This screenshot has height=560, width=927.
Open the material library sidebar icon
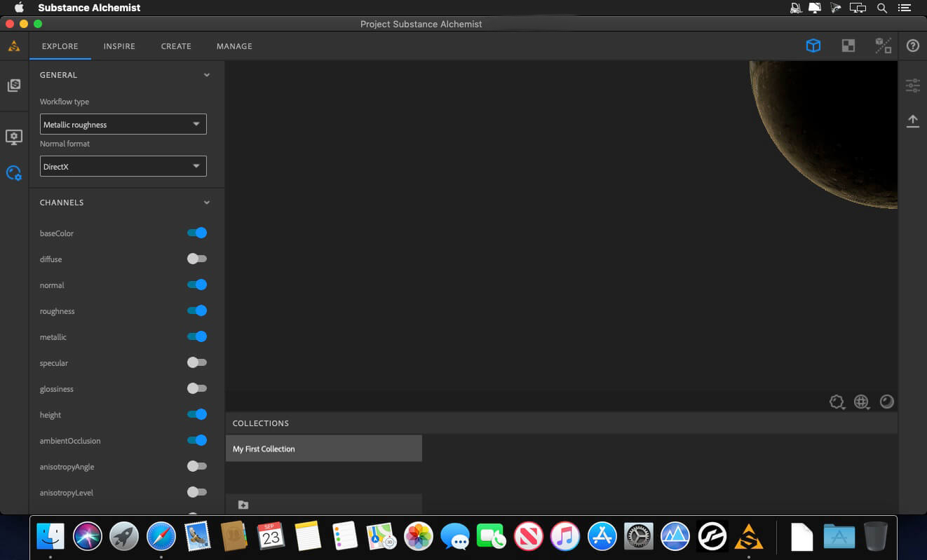[14, 86]
